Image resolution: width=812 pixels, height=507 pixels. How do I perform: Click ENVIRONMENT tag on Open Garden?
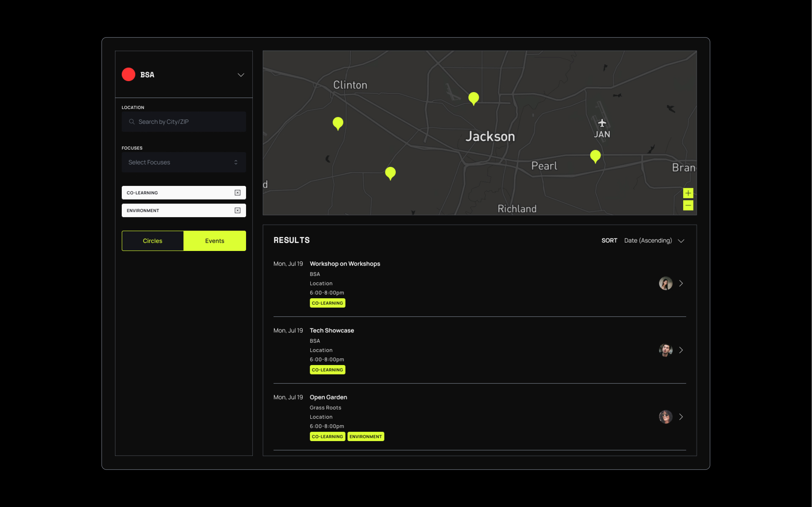(365, 437)
